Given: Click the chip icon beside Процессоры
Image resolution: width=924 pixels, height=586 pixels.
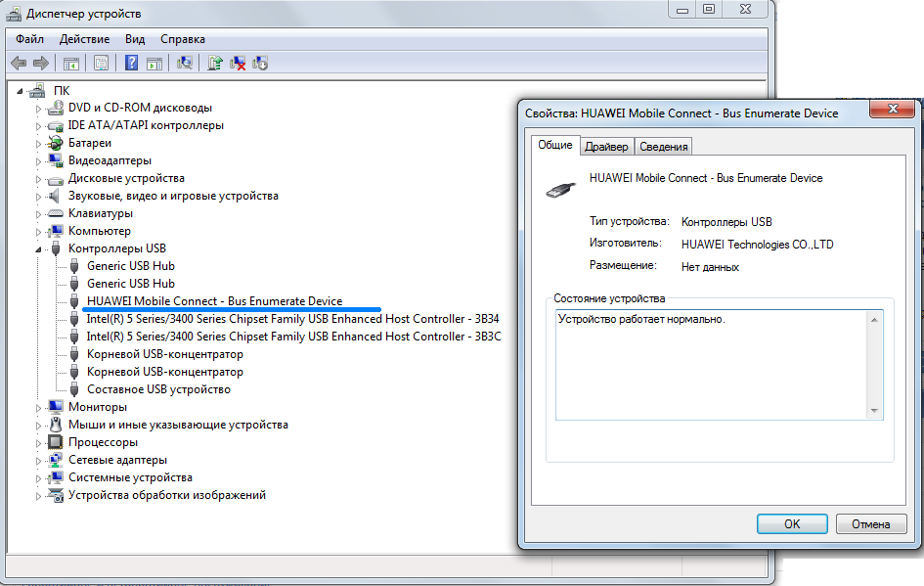Looking at the screenshot, I should [x=56, y=442].
